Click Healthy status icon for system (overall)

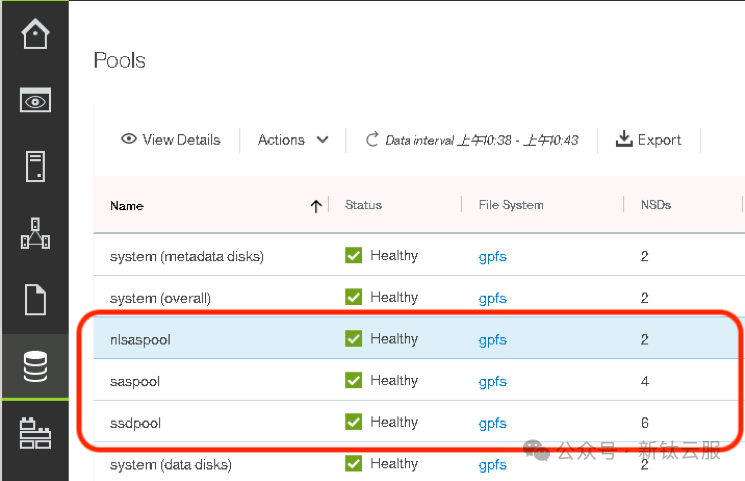click(353, 297)
